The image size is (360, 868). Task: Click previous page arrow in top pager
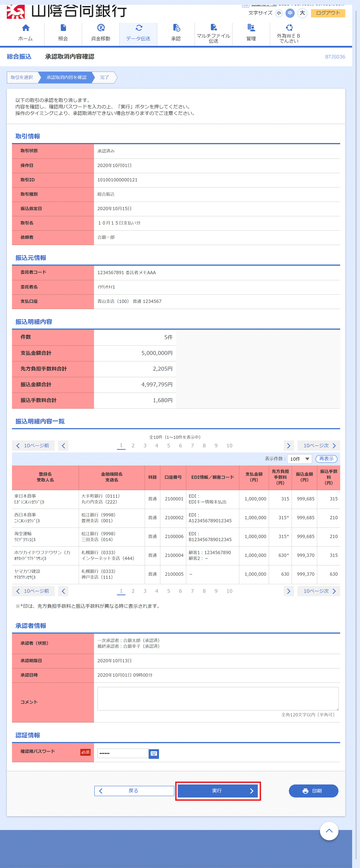click(63, 445)
